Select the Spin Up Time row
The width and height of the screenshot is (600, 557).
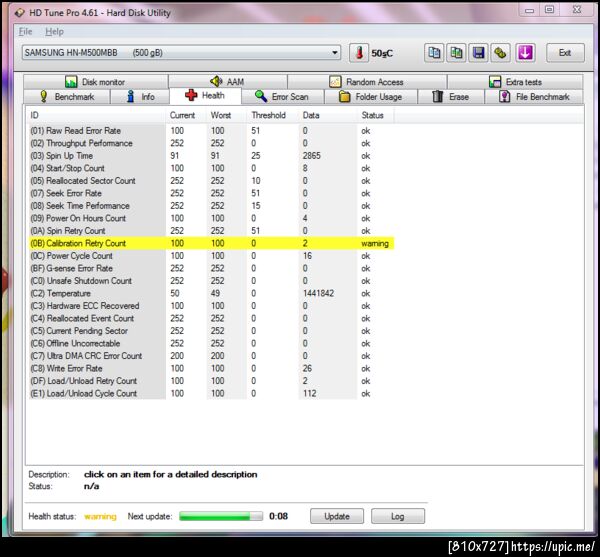click(x=211, y=156)
